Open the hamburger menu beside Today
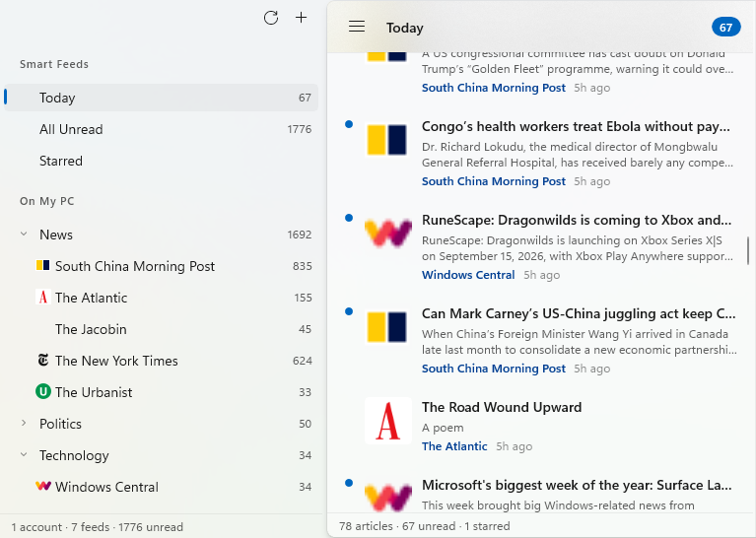Screen dimensions: 756x538 (357, 27)
